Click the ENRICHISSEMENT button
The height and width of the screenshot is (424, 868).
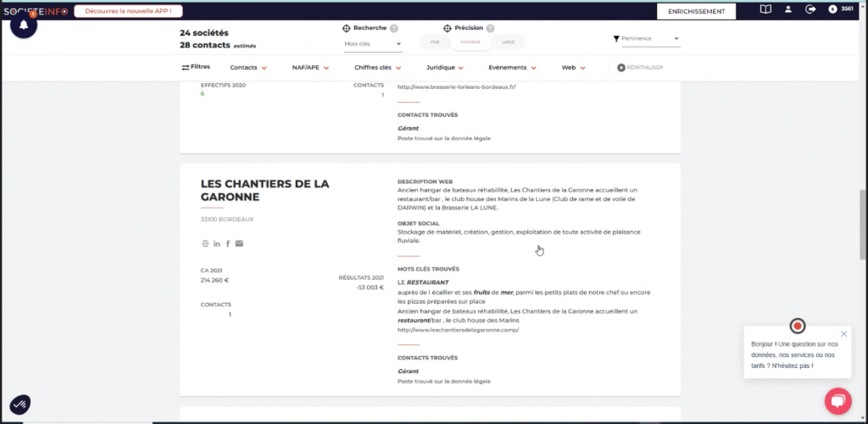[696, 11]
